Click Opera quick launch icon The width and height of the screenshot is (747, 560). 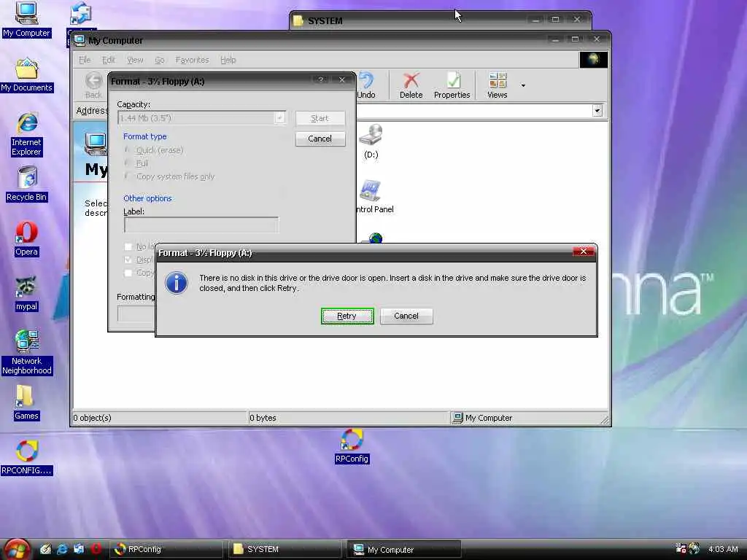(x=96, y=549)
